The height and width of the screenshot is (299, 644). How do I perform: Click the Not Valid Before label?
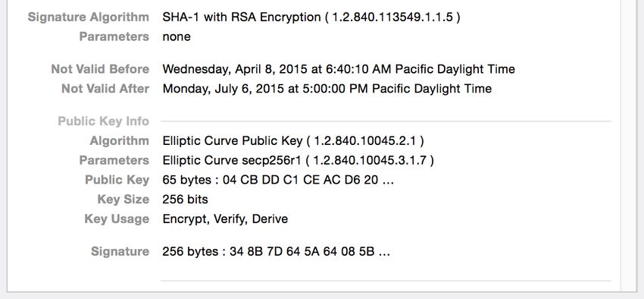(100, 69)
